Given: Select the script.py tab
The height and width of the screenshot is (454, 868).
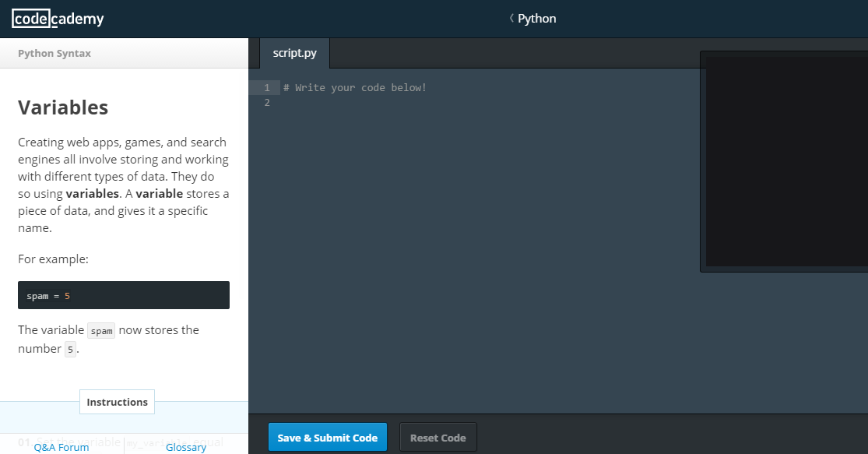Looking at the screenshot, I should (294, 53).
